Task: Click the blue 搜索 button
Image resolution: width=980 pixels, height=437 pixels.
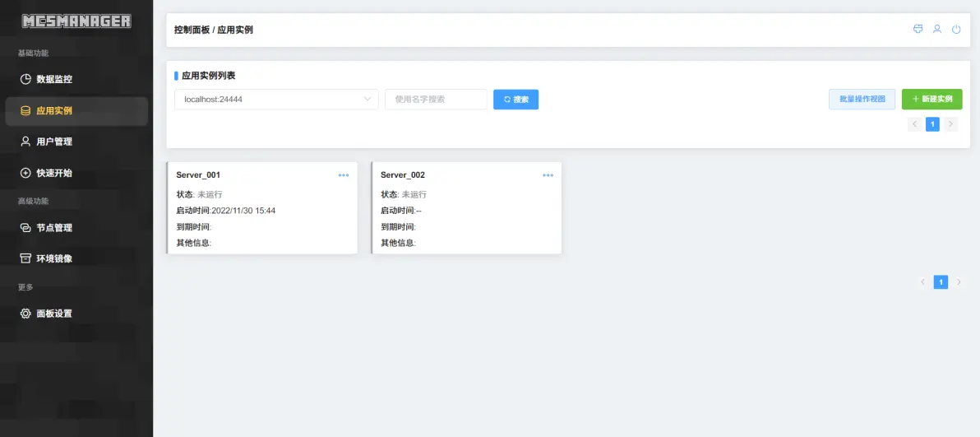Action: tap(515, 100)
